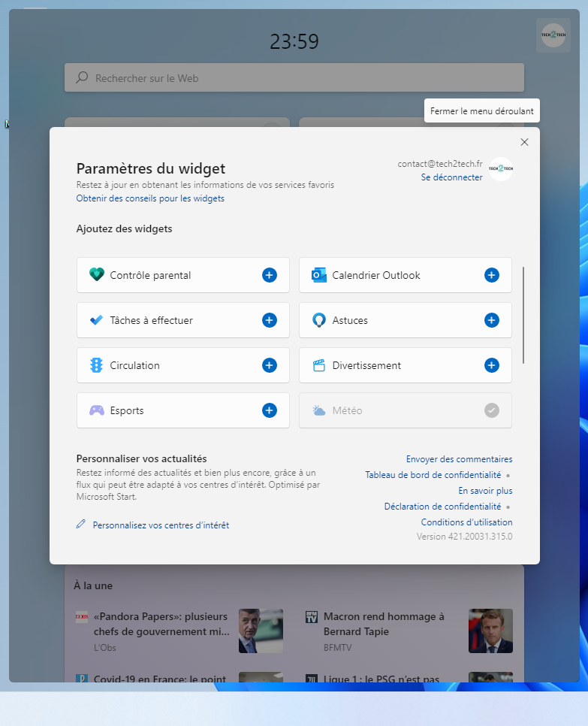The width and height of the screenshot is (588, 726).
Task: Click the Tech2Tech account avatar in settings
Action: [501, 169]
